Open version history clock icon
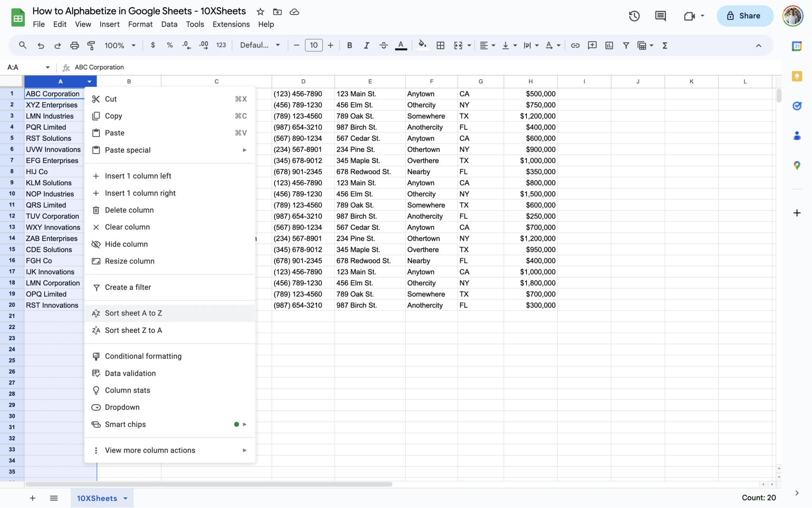This screenshot has width=812, height=508. pos(634,16)
